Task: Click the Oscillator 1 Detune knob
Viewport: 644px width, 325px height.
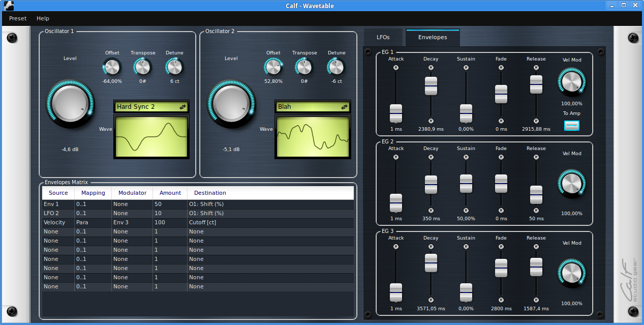Action: coord(174,67)
